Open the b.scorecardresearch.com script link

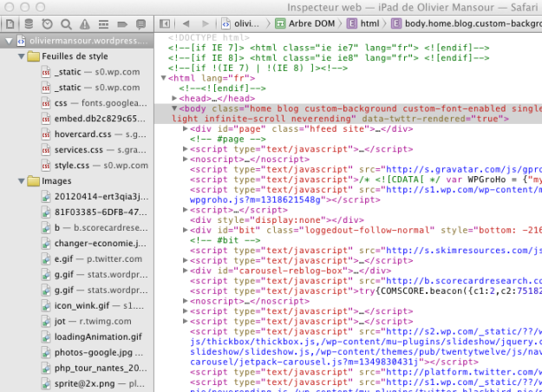click(x=464, y=281)
